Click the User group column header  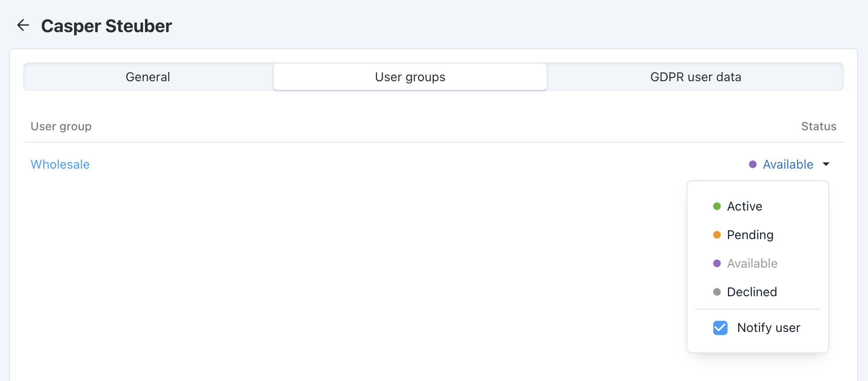coord(61,126)
